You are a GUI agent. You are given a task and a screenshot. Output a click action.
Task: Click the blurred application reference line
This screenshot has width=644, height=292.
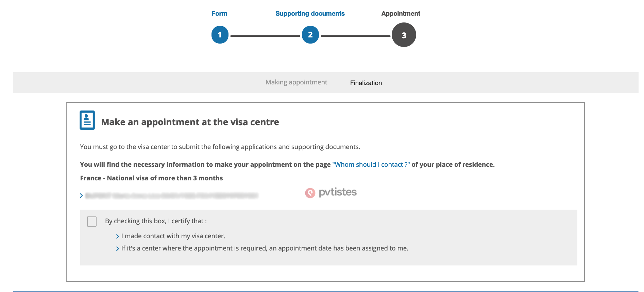coord(172,196)
